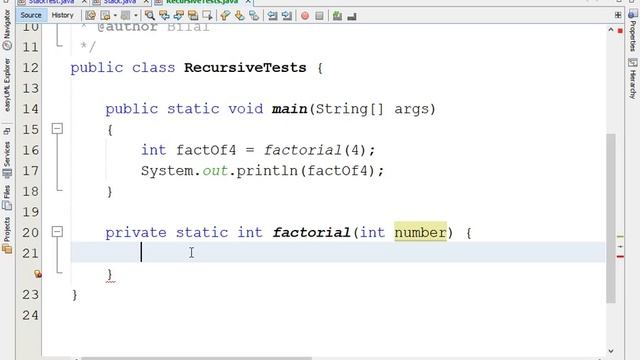Image resolution: width=640 pixels, height=360 pixels.
Task: Click 'String[] args' on line 14
Action: pyautogui.click(x=371, y=109)
